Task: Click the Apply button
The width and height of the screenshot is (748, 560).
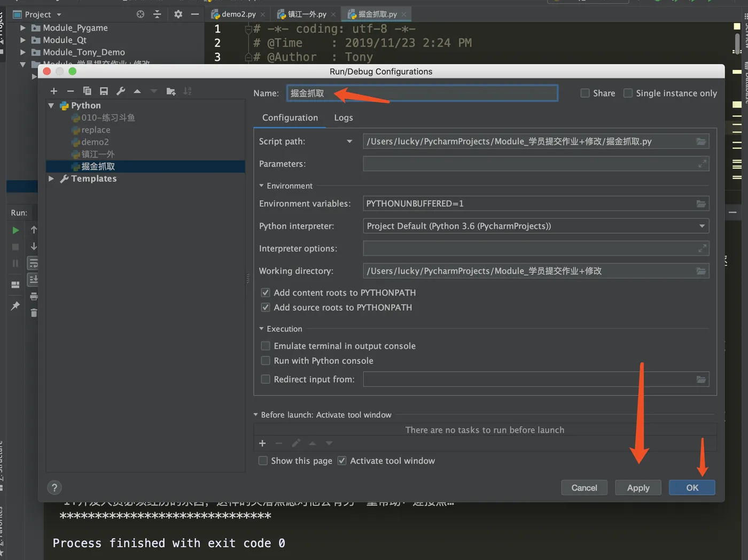Action: pyautogui.click(x=638, y=487)
